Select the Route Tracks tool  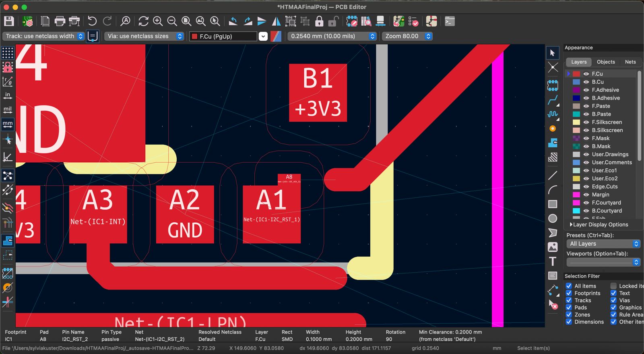pyautogui.click(x=553, y=100)
